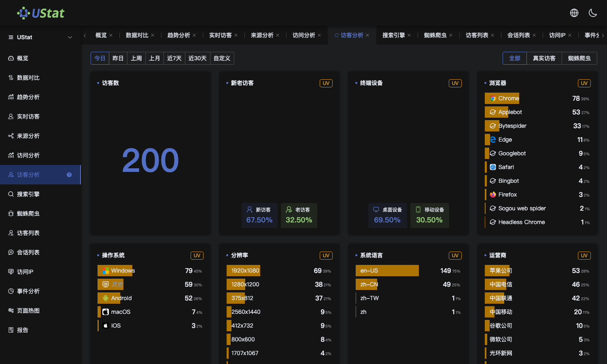607x364 pixels.
Task: Open 来源分析 in the sidebar
Action: click(40, 136)
